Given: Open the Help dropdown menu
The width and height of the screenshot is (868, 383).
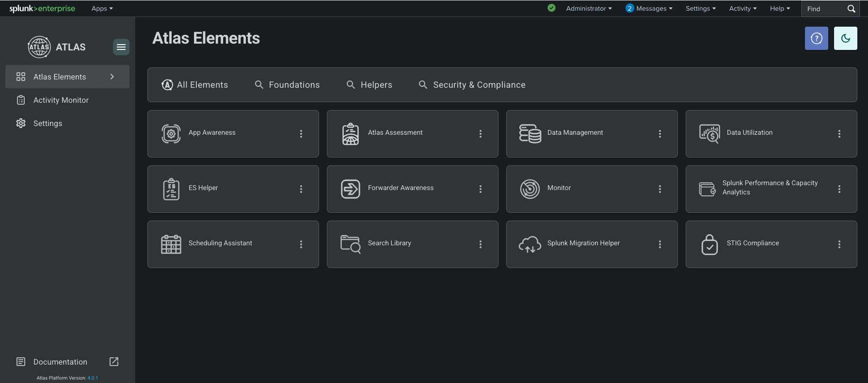Looking at the screenshot, I should 780,8.
